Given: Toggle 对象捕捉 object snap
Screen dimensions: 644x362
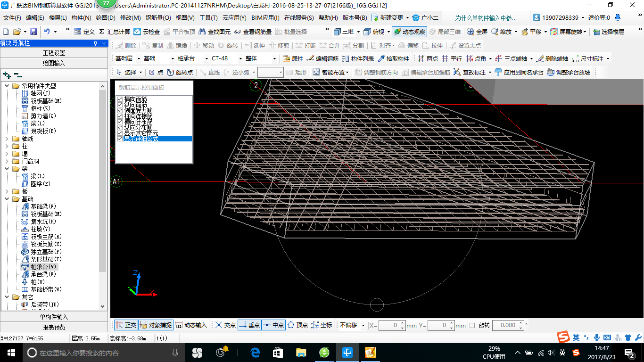Looking at the screenshot, I should pos(156,325).
